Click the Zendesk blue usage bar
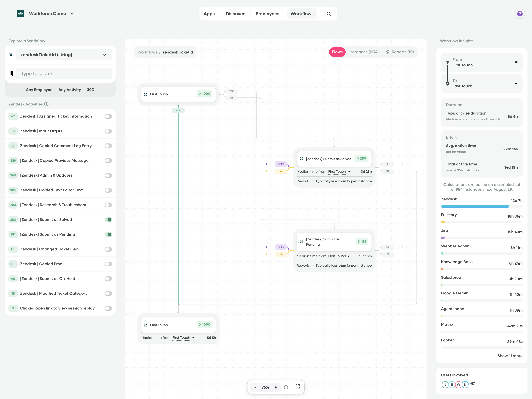Viewport: 532px width, 399px height. pyautogui.click(x=475, y=206)
